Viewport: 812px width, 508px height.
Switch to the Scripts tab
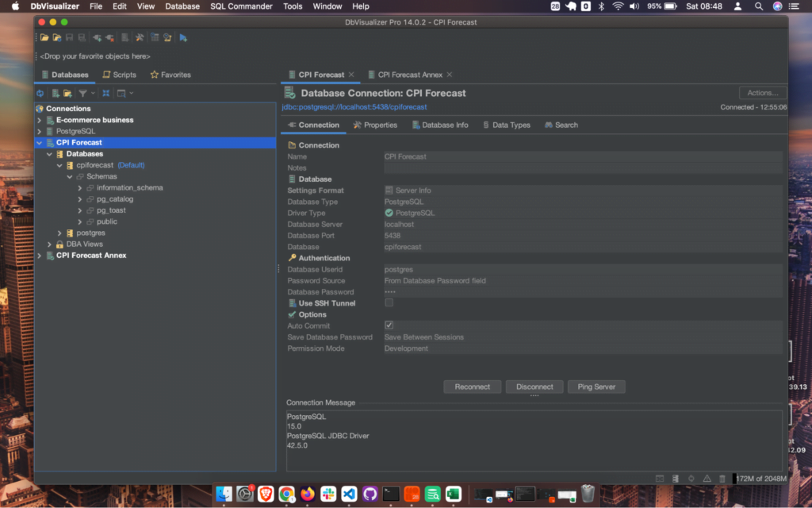(x=120, y=75)
